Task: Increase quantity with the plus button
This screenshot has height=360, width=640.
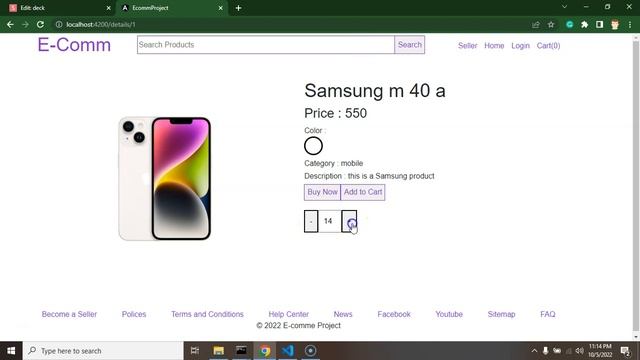Action: pos(349,221)
